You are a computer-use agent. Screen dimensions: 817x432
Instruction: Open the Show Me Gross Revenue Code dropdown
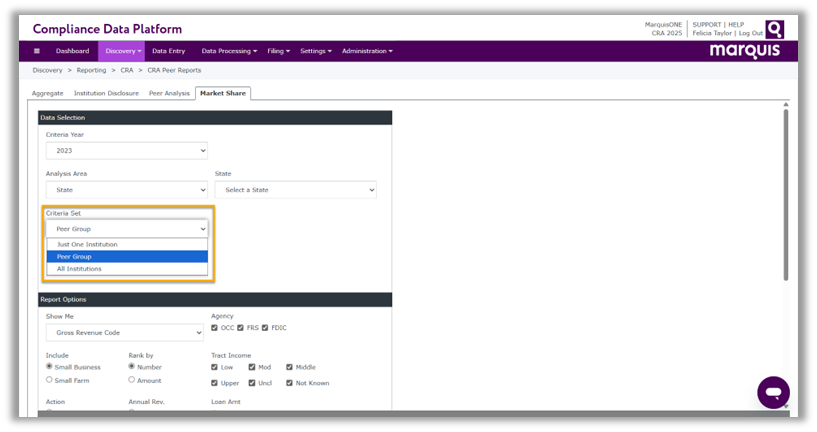(x=124, y=332)
